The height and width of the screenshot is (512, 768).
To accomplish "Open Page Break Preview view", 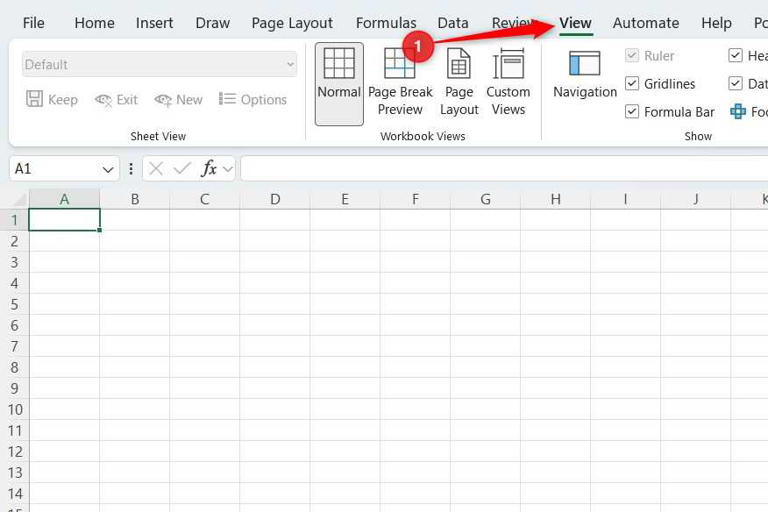I will pyautogui.click(x=400, y=84).
